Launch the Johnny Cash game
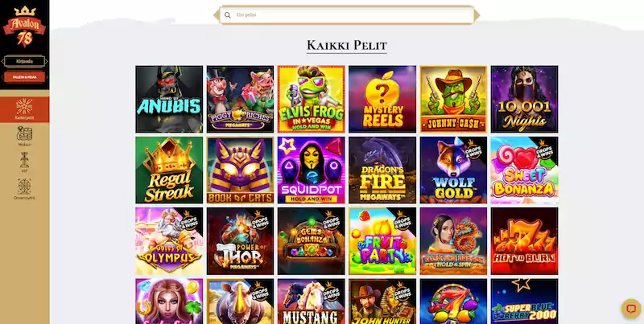Screen dimensions: 644x324 click(x=453, y=99)
